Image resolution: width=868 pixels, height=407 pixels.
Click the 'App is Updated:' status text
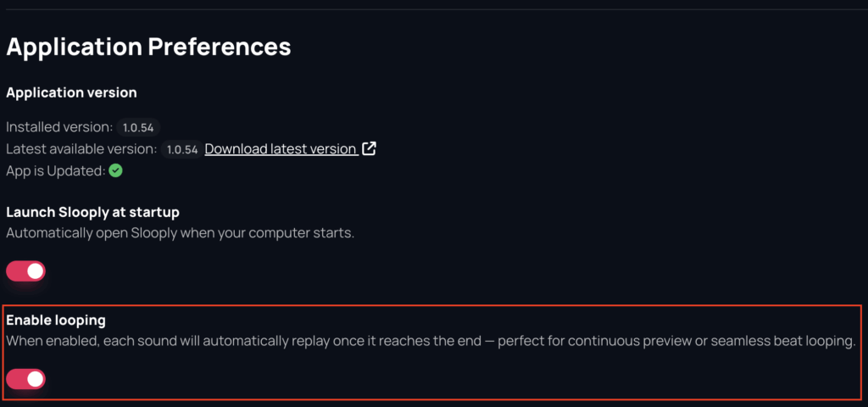click(x=55, y=170)
